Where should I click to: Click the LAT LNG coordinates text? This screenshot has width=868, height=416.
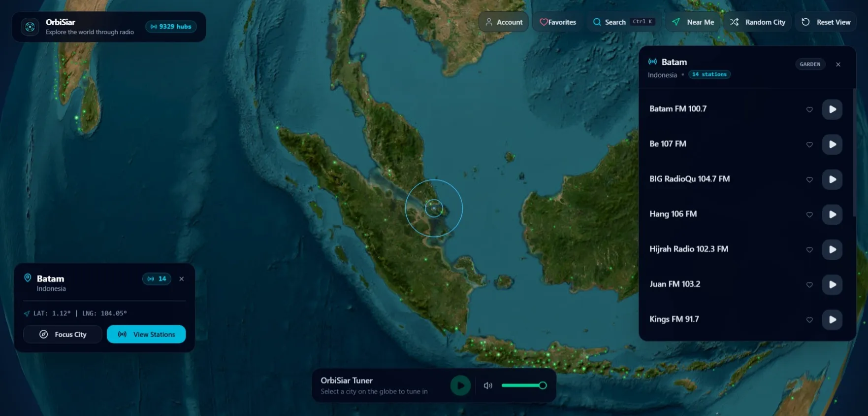click(80, 313)
